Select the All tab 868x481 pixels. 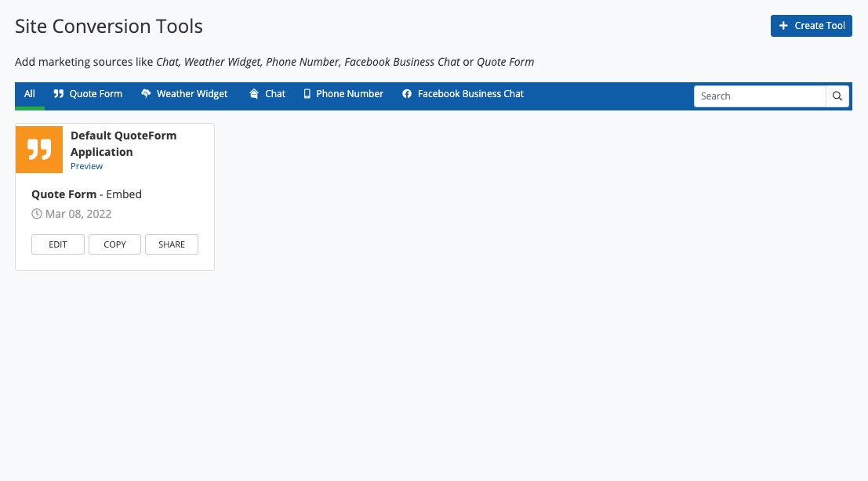30,94
